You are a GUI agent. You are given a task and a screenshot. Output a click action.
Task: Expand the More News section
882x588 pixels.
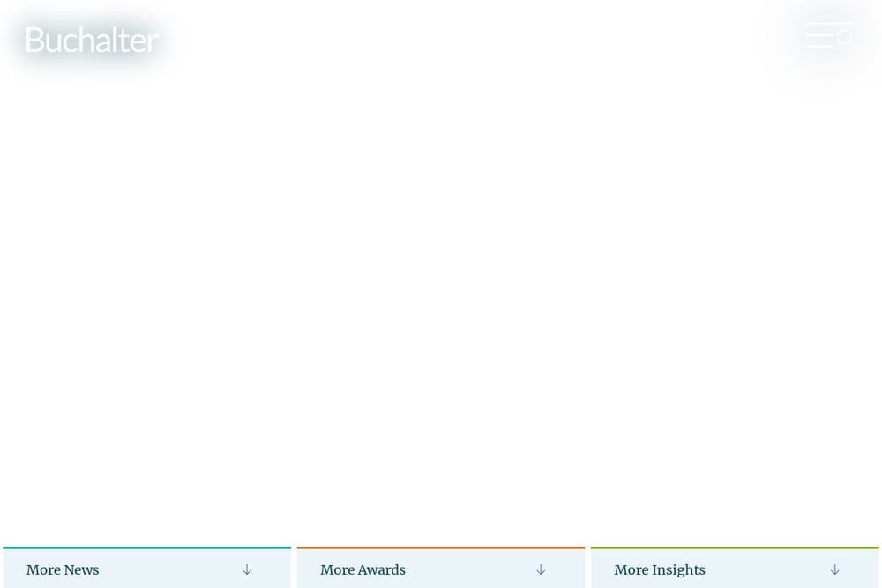coord(146,568)
